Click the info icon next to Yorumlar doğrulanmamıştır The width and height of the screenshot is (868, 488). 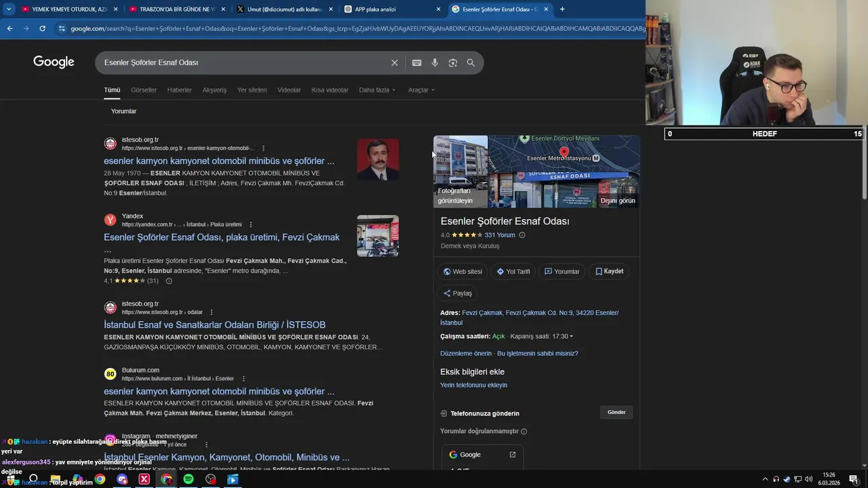[524, 432]
